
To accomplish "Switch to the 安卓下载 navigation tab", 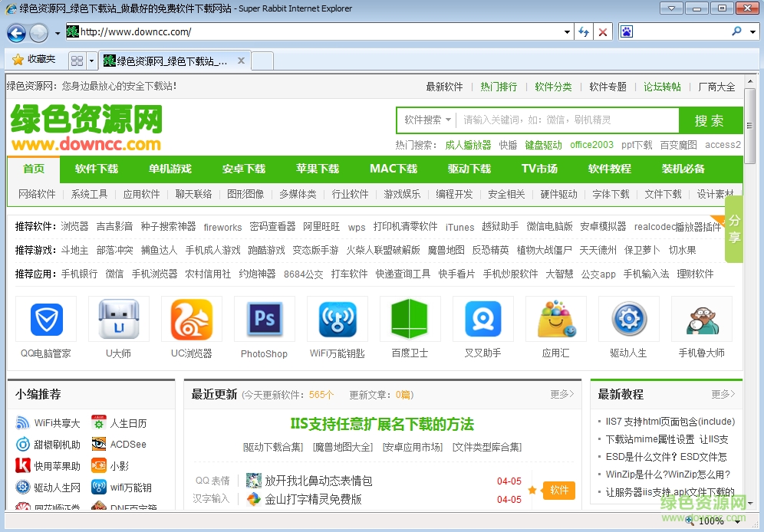I will (244, 169).
